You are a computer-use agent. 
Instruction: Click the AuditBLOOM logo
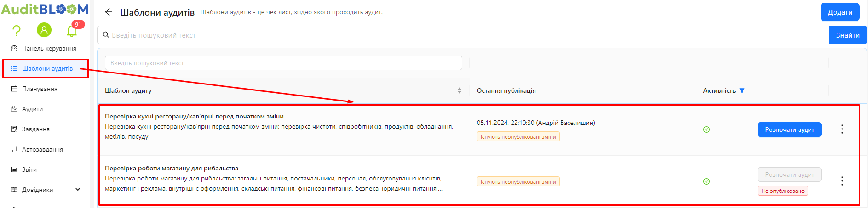45,9
